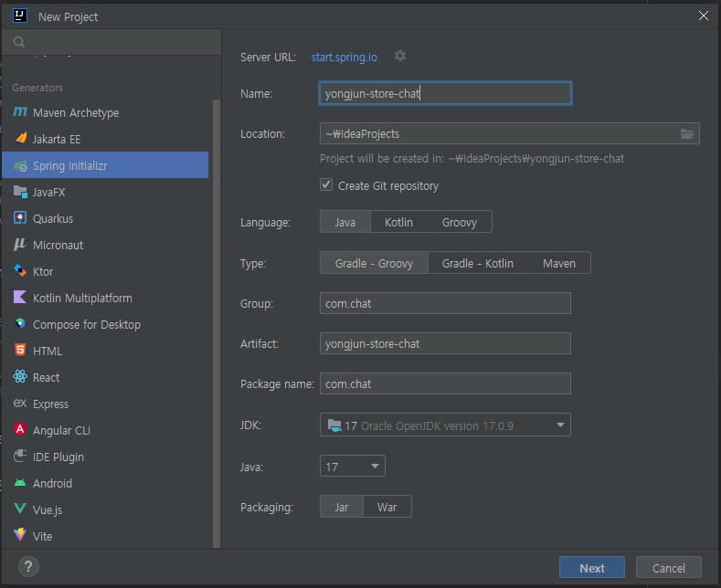Click the IntelliJ IDEA logo icon
Screen dimensions: 721x588
click(x=20, y=16)
